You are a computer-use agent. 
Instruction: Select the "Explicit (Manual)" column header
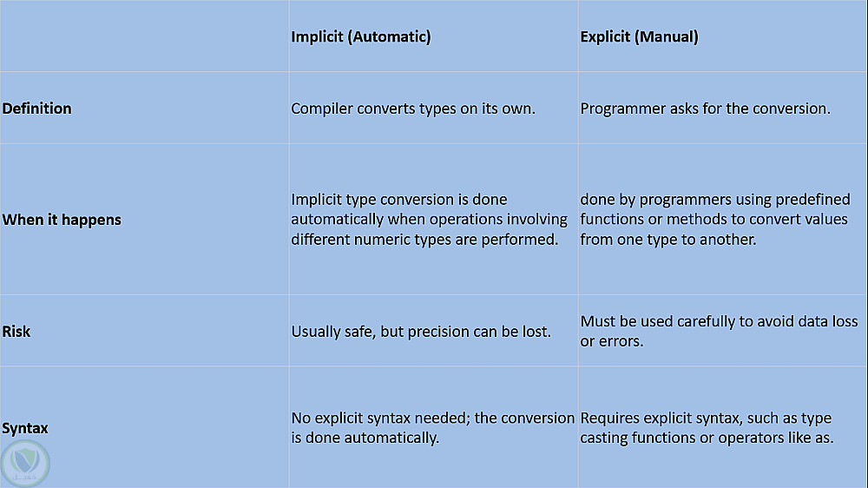coord(639,36)
